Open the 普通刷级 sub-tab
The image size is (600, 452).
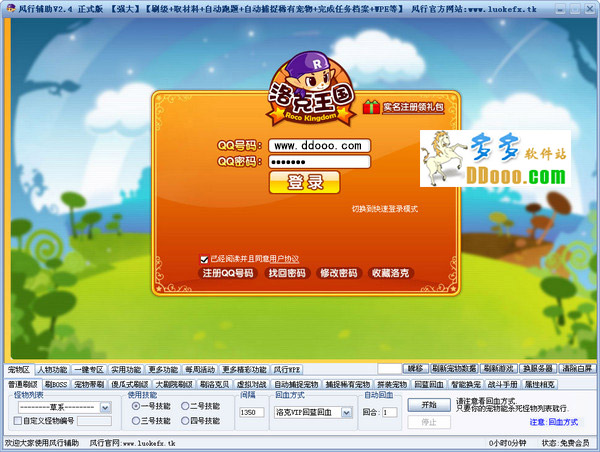coord(23,384)
